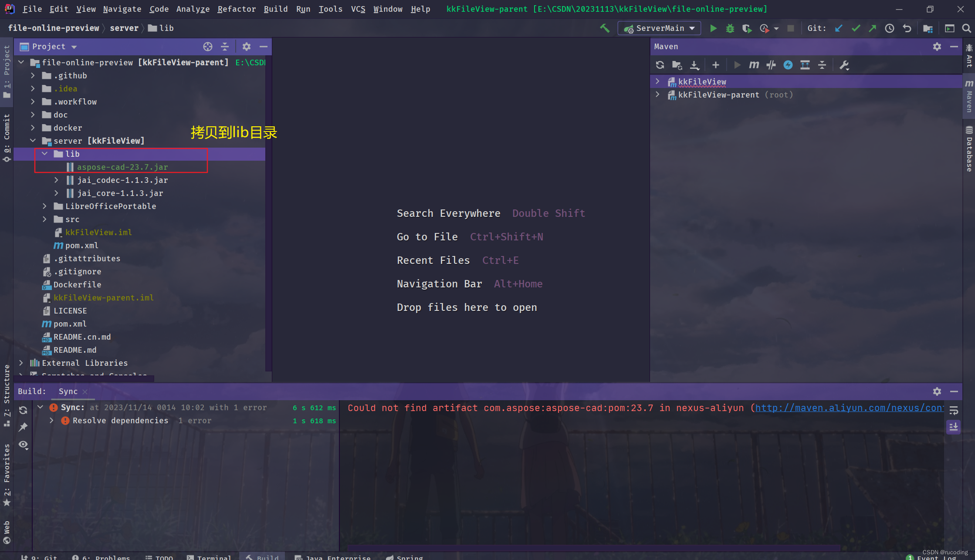The image size is (975, 560).
Task: Open the VCS menu
Action: click(x=358, y=9)
